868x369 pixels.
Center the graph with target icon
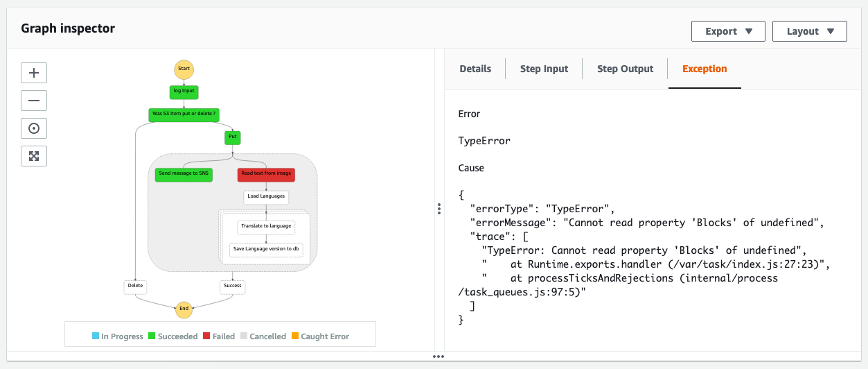click(34, 128)
